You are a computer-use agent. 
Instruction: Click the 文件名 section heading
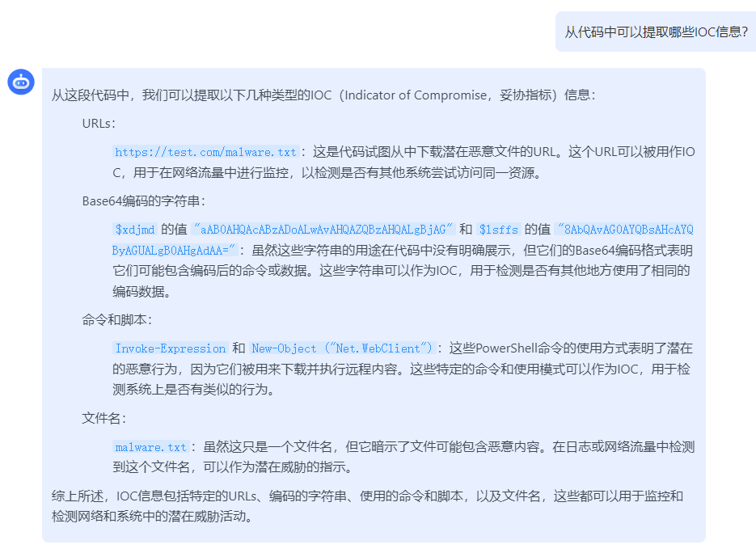click(x=104, y=418)
